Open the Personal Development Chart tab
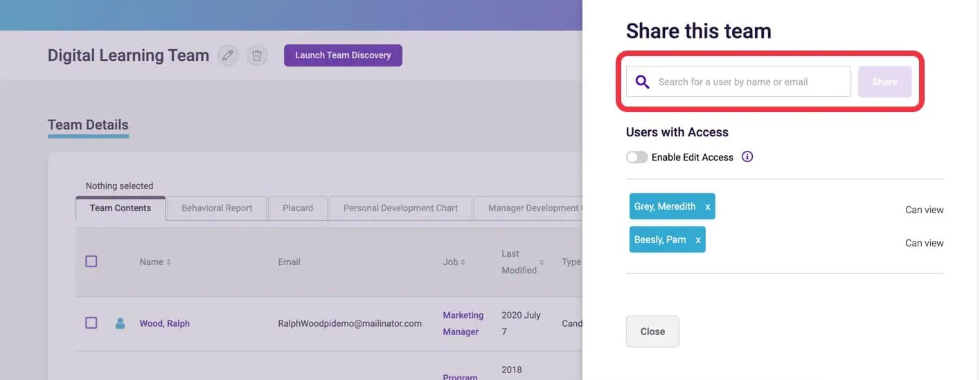The height and width of the screenshot is (380, 980). pos(400,208)
